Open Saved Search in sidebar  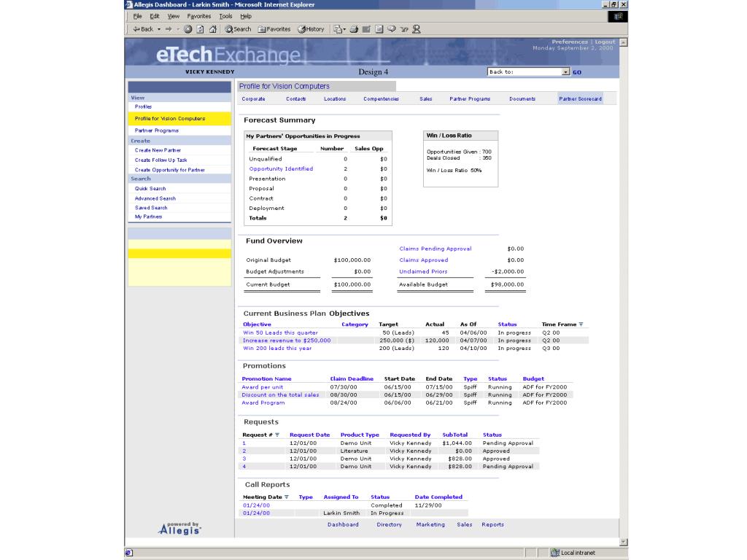coord(151,208)
